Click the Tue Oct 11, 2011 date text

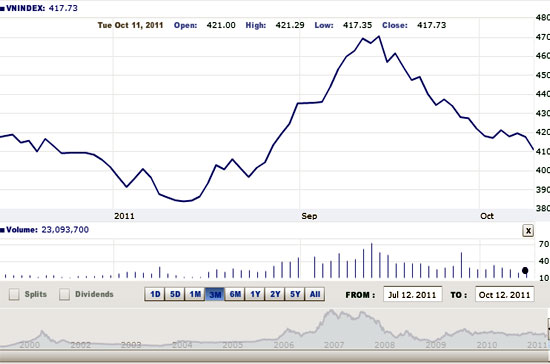tap(130, 25)
